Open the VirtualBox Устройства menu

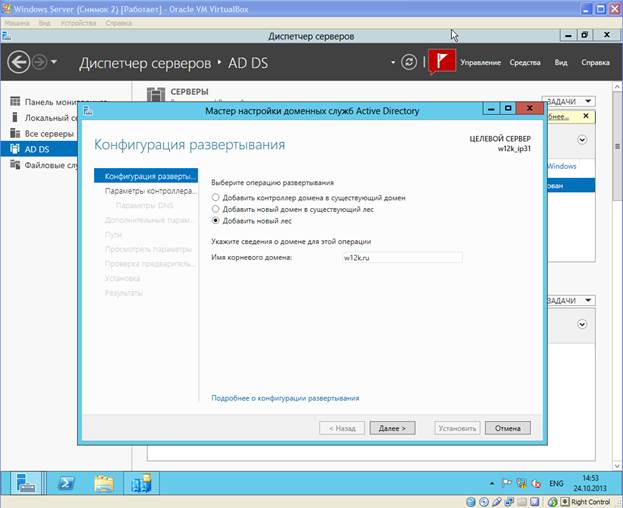78,23
